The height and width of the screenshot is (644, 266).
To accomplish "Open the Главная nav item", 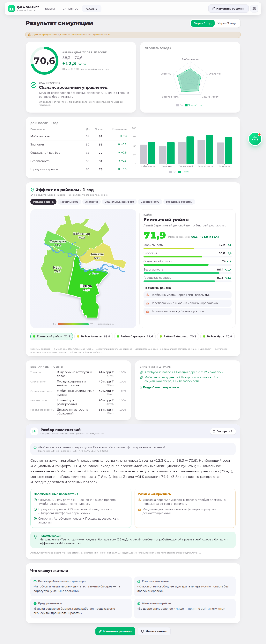I will [51, 9].
